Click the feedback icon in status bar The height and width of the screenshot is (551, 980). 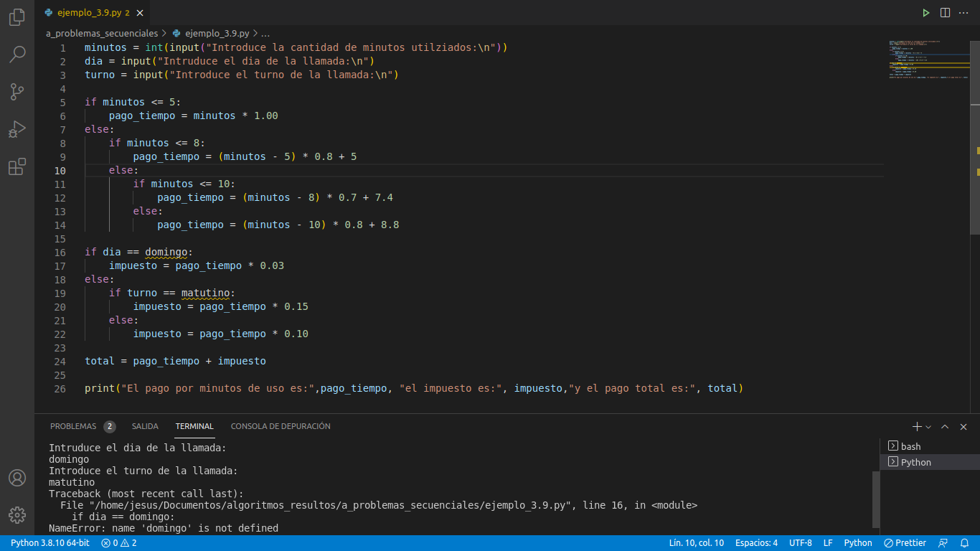click(943, 543)
